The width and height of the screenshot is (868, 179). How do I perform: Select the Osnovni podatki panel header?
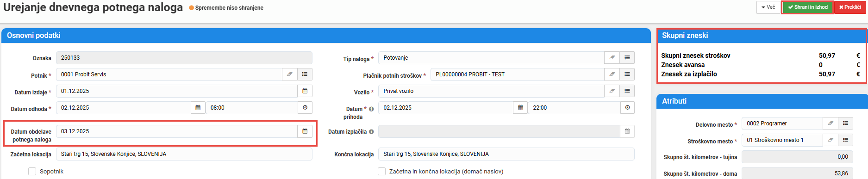(x=326, y=36)
